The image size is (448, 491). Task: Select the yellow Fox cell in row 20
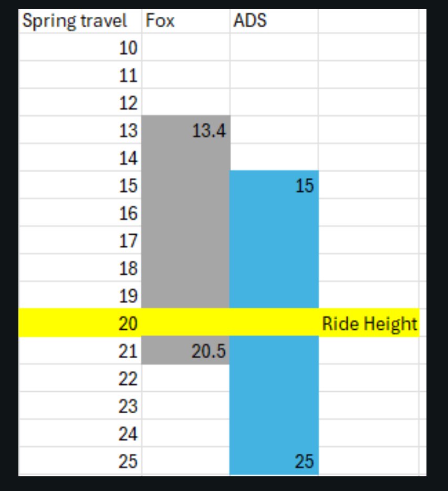point(186,323)
